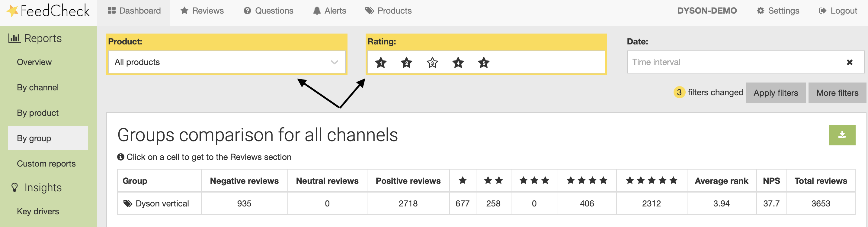The width and height of the screenshot is (868, 227).
Task: Open the Products tab
Action: pyautogui.click(x=388, y=11)
